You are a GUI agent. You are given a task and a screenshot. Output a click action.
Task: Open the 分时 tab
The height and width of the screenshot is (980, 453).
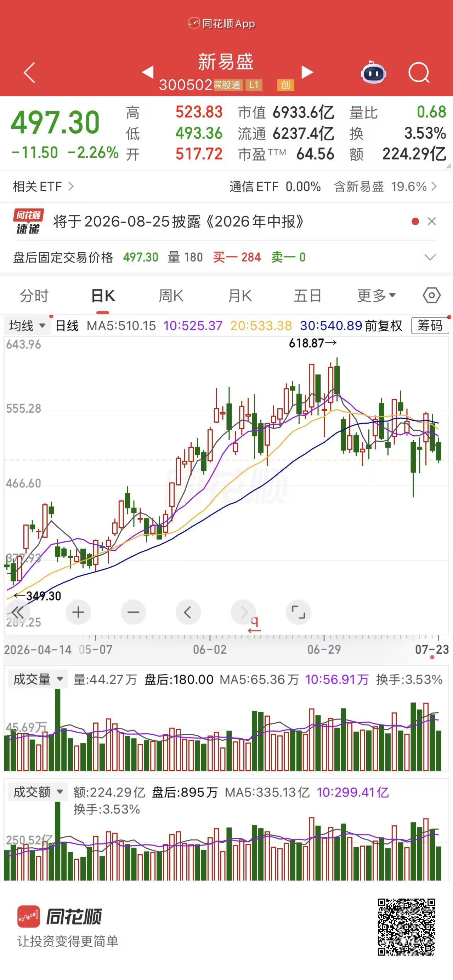pos(34,296)
